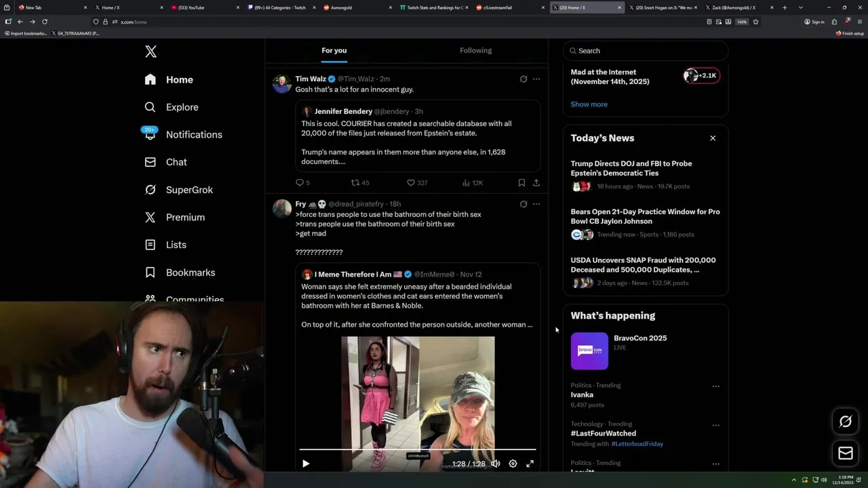Open the #LetterboxdFriday hashtag
The image size is (868, 488).
(637, 444)
